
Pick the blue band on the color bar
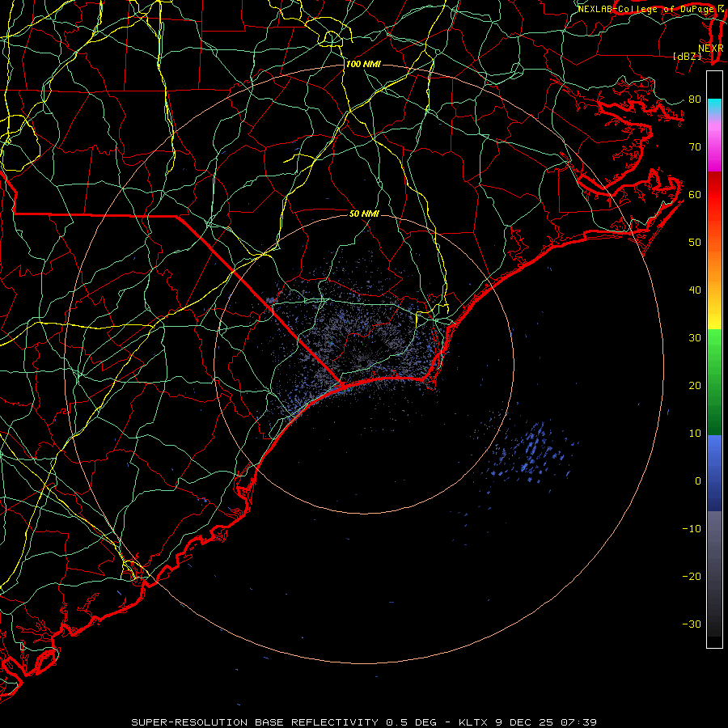[714, 473]
